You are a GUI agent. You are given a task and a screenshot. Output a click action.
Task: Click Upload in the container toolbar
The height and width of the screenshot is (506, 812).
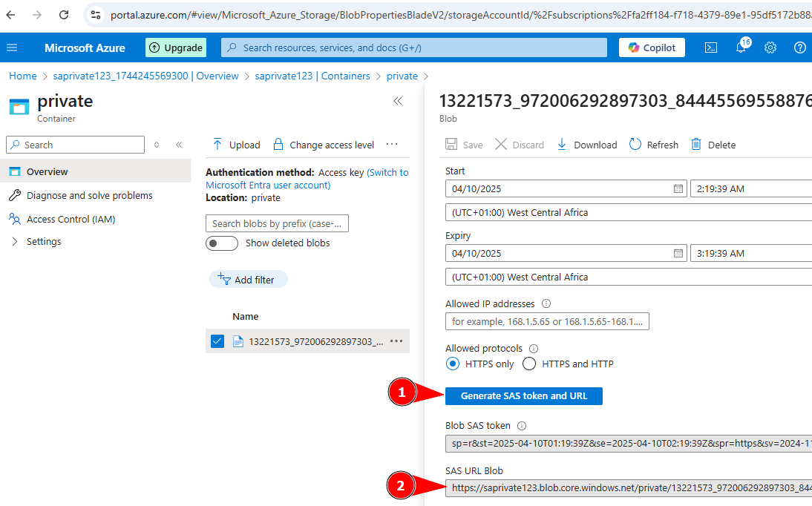tap(236, 145)
